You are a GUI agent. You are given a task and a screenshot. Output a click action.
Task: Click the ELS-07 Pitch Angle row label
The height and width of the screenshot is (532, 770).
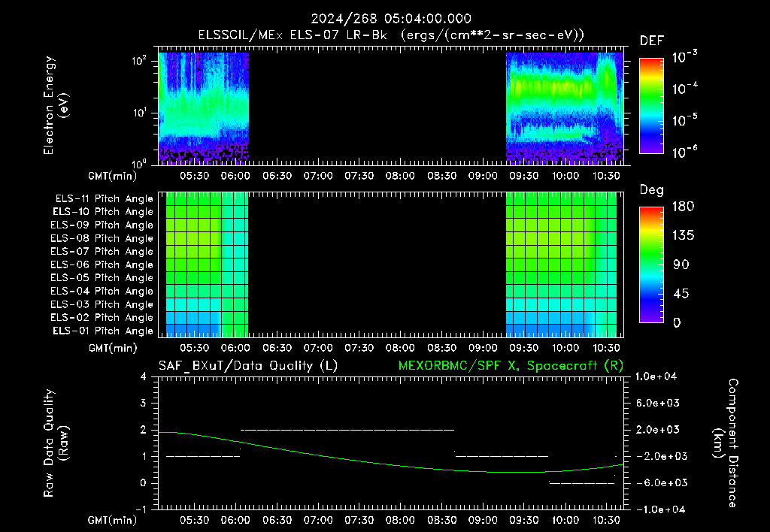point(102,251)
